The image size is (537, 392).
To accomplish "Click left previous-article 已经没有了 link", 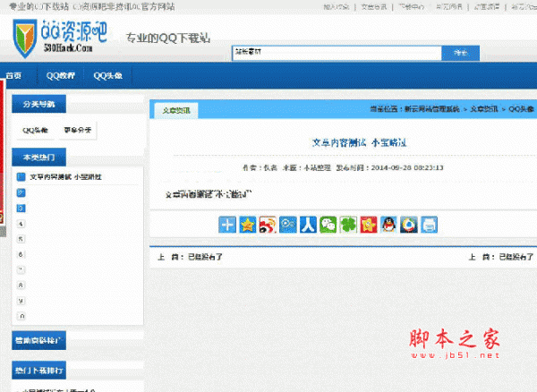I will click(x=205, y=257).
